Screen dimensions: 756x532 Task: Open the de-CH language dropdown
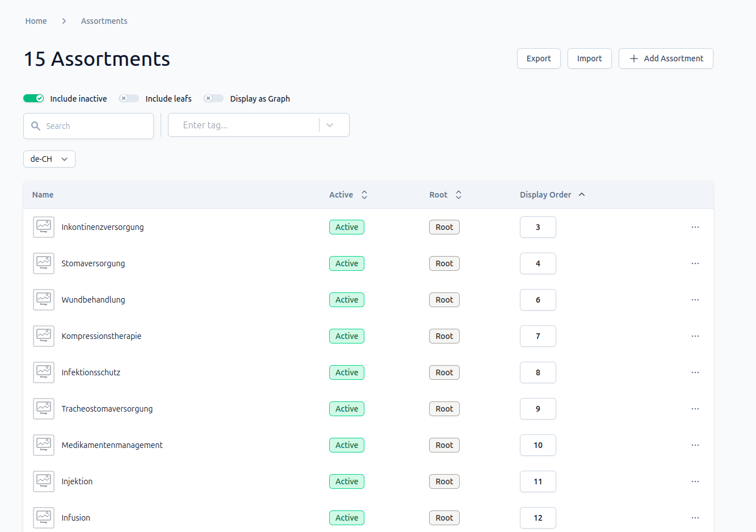point(49,159)
